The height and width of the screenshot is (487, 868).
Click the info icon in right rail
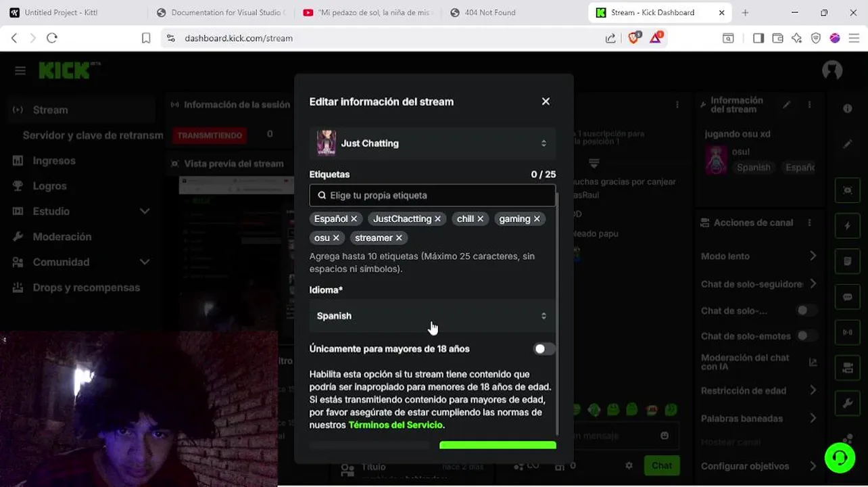848,109
